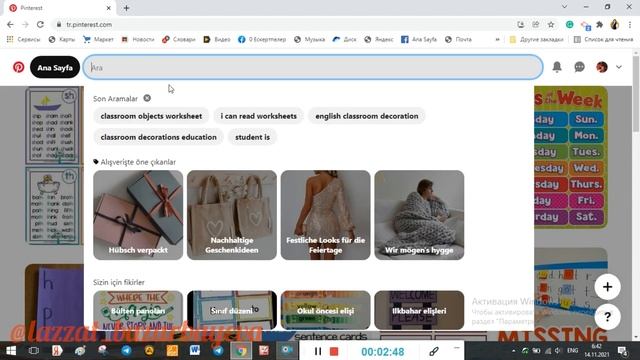The image size is (640, 360).
Task: Open the Музыка bookmark
Action: (x=309, y=39)
